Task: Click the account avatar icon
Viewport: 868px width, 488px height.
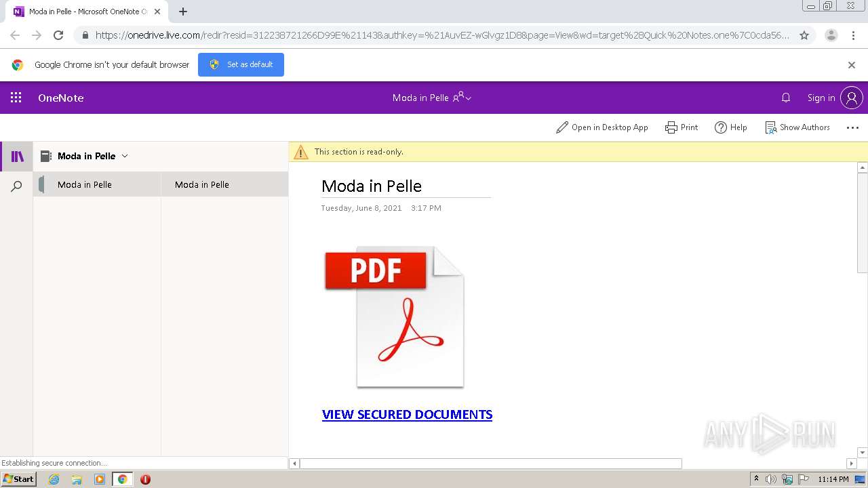Action: pyautogui.click(x=852, y=98)
